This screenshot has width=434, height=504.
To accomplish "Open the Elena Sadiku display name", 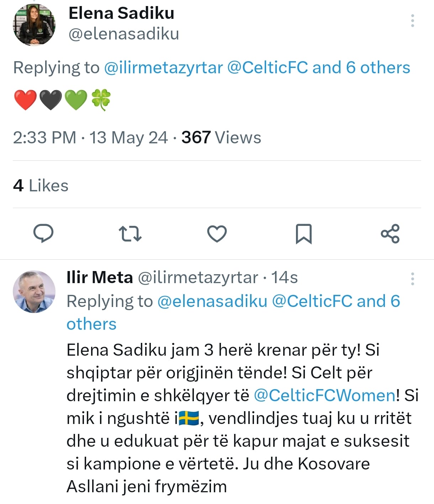I will click(x=121, y=13).
